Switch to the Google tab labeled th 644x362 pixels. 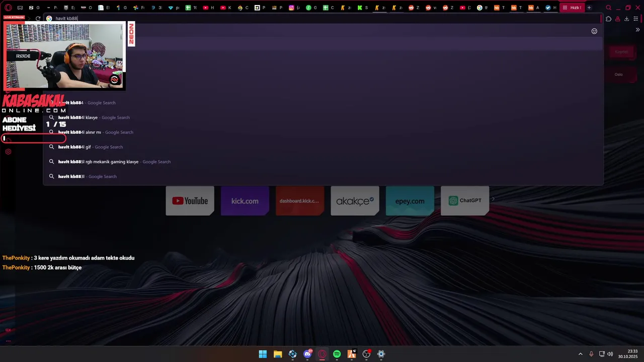pyautogui.click(x=482, y=8)
